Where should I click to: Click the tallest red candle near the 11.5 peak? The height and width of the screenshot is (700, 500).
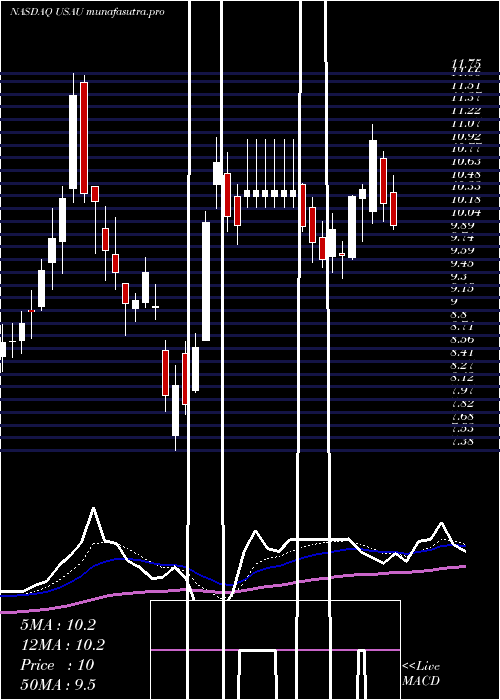pyautogui.click(x=84, y=138)
